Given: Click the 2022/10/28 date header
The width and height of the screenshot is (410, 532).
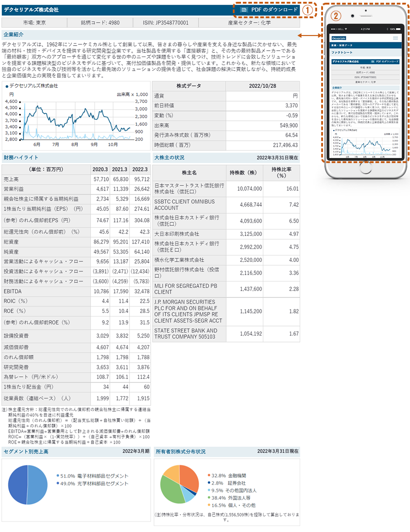Looking at the screenshot, I should [x=263, y=86].
